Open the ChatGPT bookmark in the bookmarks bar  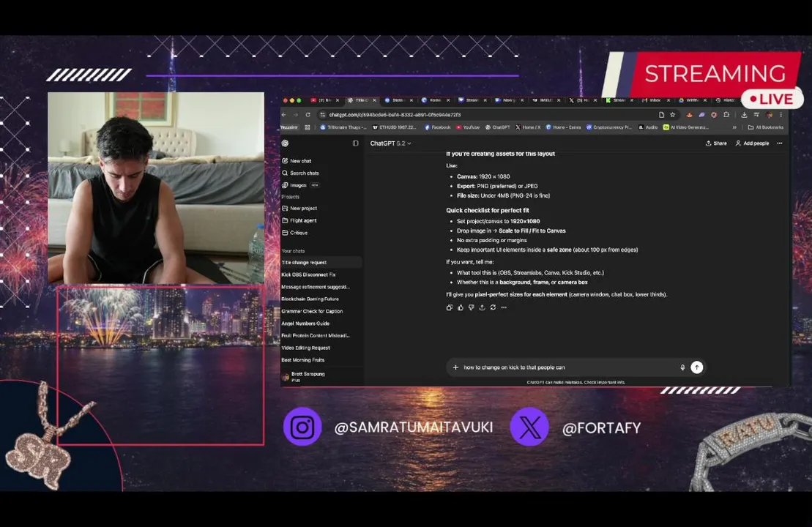[497, 127]
